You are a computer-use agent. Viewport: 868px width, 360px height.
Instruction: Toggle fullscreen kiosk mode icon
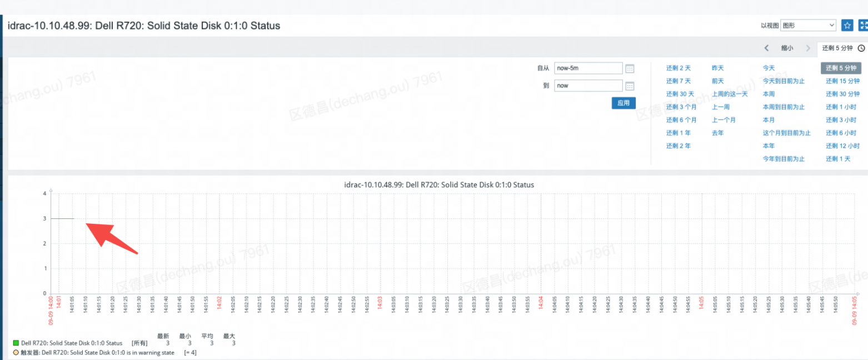863,25
